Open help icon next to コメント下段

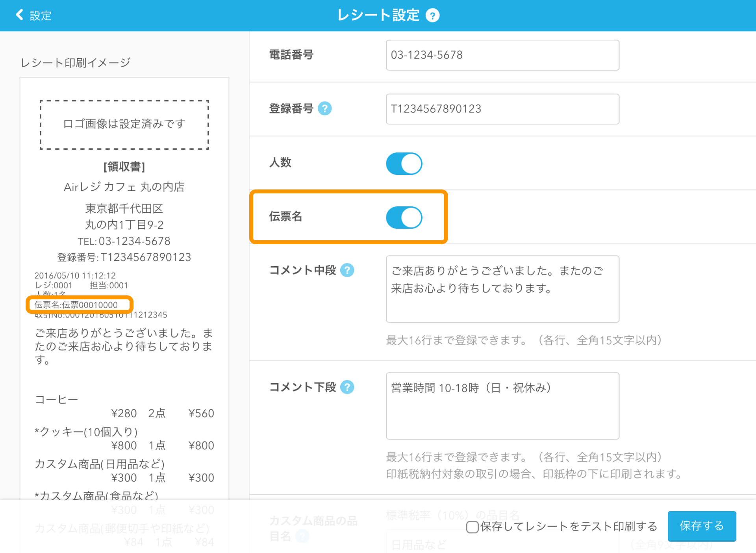(x=347, y=387)
